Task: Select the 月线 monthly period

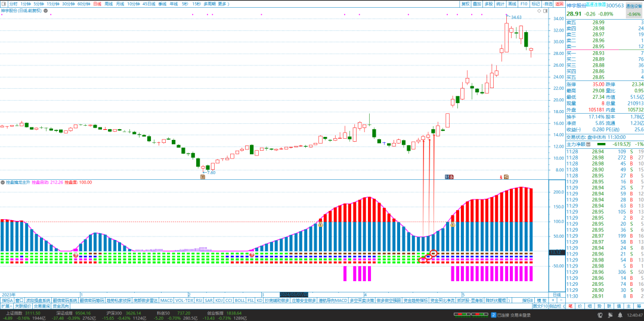Action: pos(120,4)
